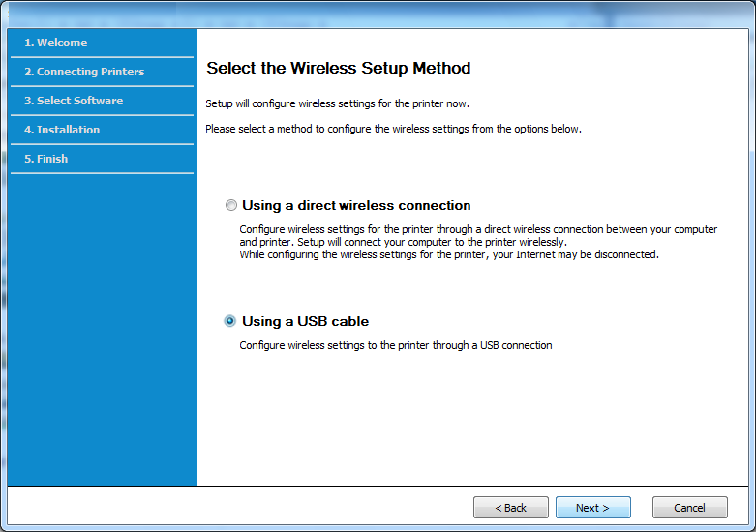Switch to the Select Software step

[74, 101]
